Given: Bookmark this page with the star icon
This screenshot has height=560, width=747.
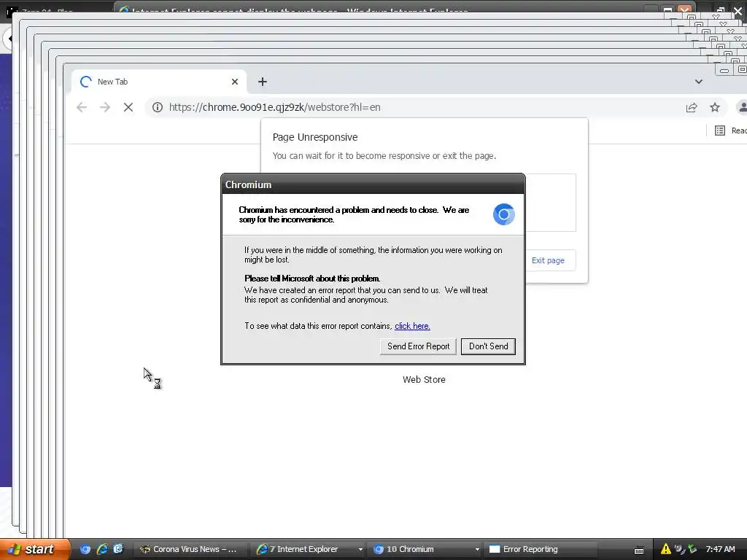Looking at the screenshot, I should coord(715,108).
